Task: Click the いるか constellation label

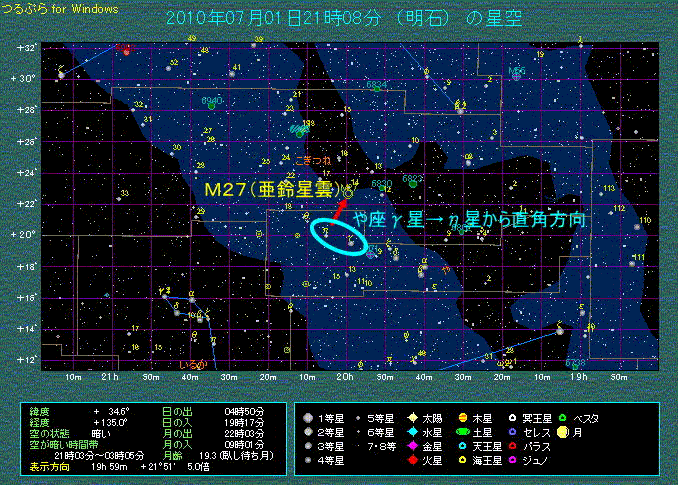Action: (193, 364)
